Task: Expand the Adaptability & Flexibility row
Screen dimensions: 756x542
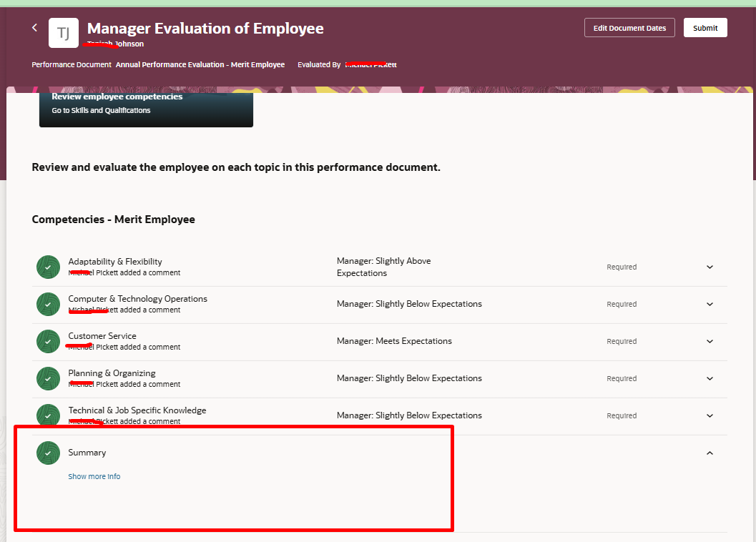Action: pyautogui.click(x=710, y=267)
